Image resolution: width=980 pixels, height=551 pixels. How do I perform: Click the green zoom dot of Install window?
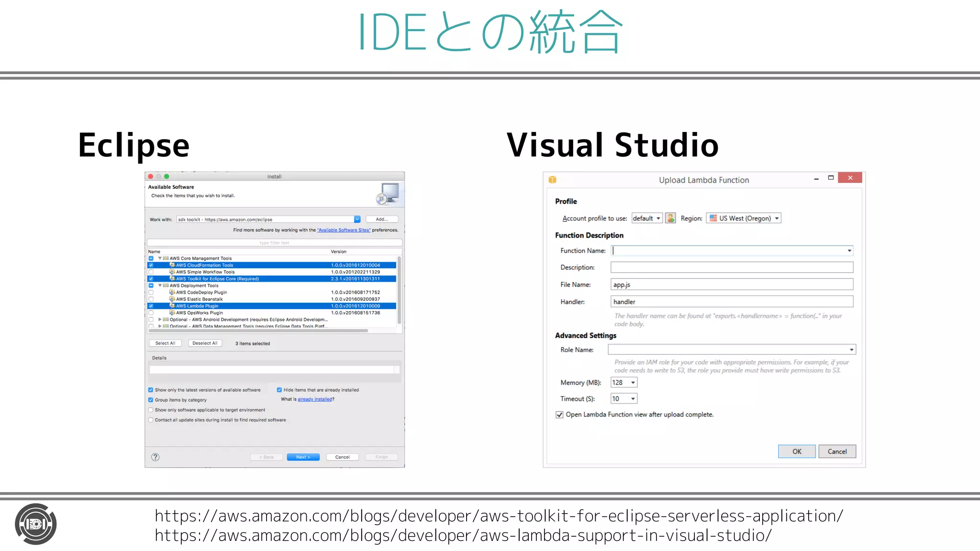[x=167, y=176]
